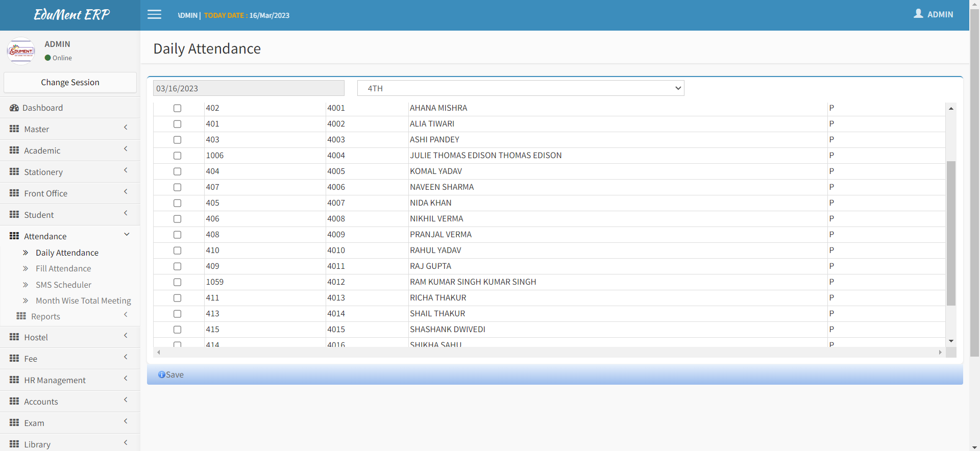
Task: Click the grid icon beside Reports
Action: pos(21,316)
